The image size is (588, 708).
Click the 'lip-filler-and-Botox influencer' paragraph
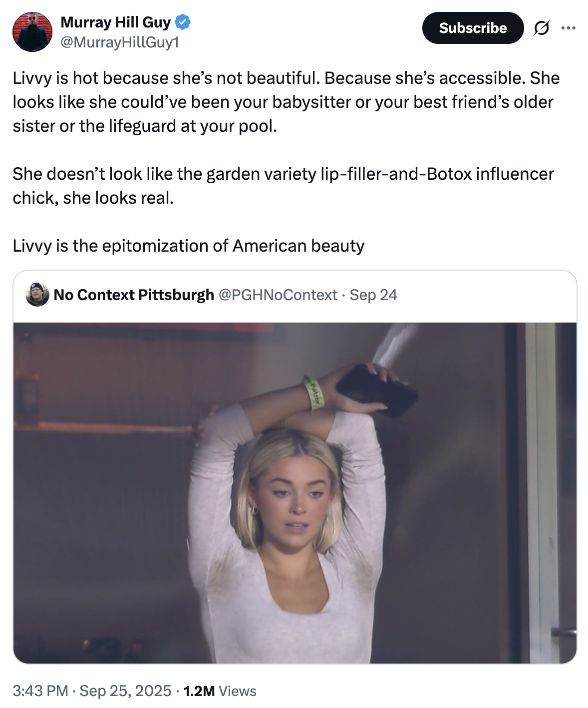coord(283,186)
